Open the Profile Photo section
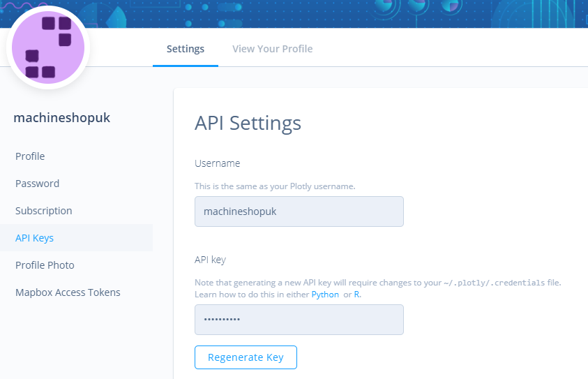This screenshot has width=588, height=379. [x=45, y=265]
